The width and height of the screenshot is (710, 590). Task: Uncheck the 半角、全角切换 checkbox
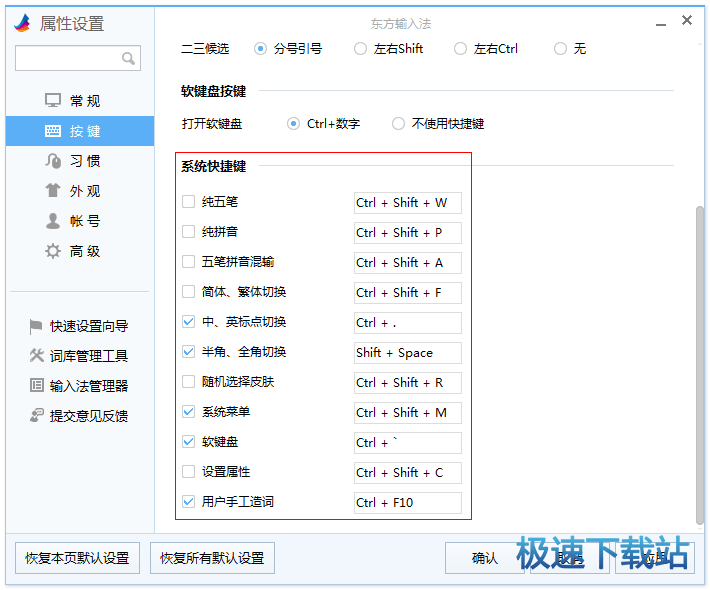[x=188, y=351]
